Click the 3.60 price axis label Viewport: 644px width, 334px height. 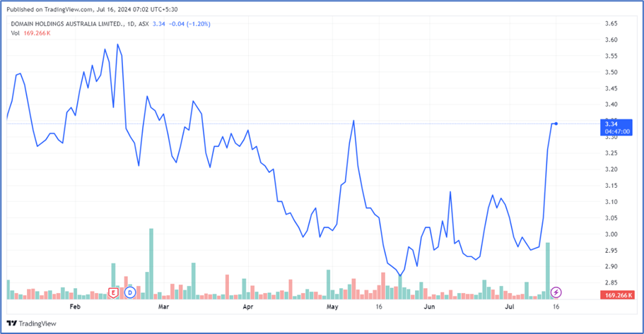(611, 40)
